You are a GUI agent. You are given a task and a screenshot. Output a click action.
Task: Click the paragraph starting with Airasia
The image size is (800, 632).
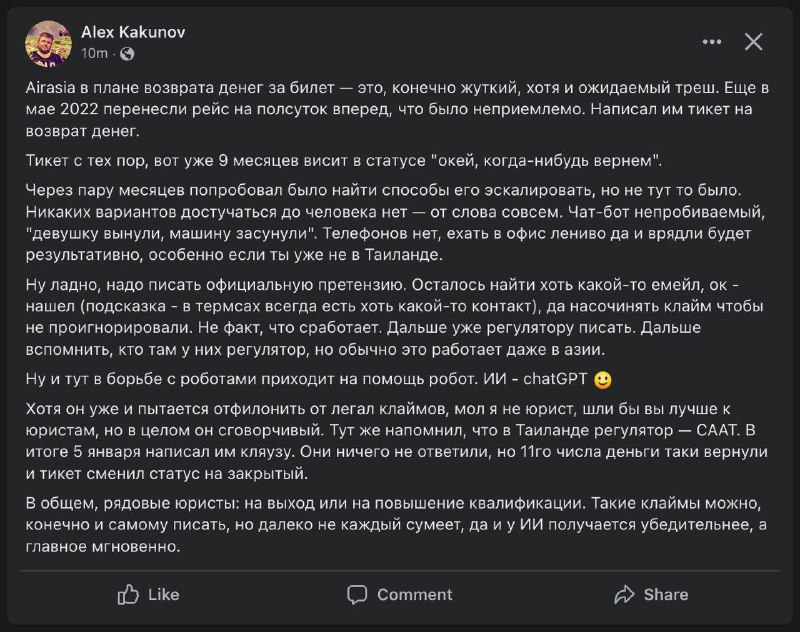[397, 109]
